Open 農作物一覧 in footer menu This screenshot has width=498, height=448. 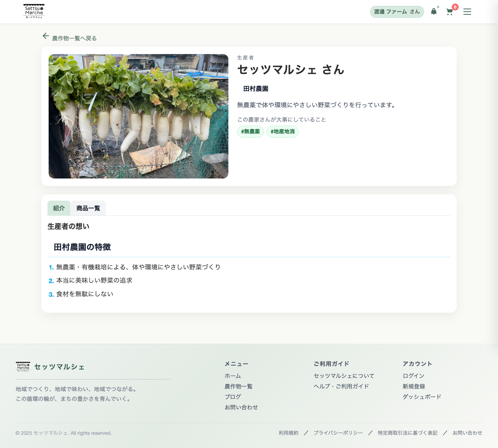(x=238, y=386)
